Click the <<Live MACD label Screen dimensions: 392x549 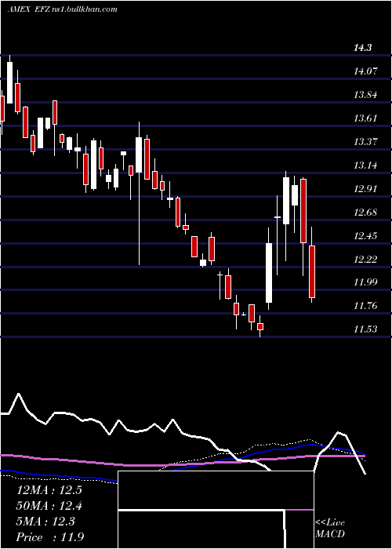[330, 529]
